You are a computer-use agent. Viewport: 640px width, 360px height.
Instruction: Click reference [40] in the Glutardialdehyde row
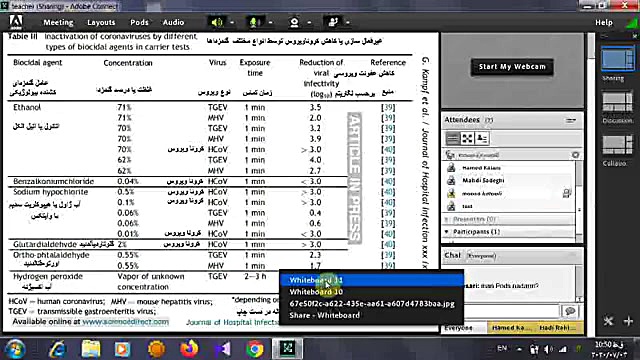(x=388, y=244)
